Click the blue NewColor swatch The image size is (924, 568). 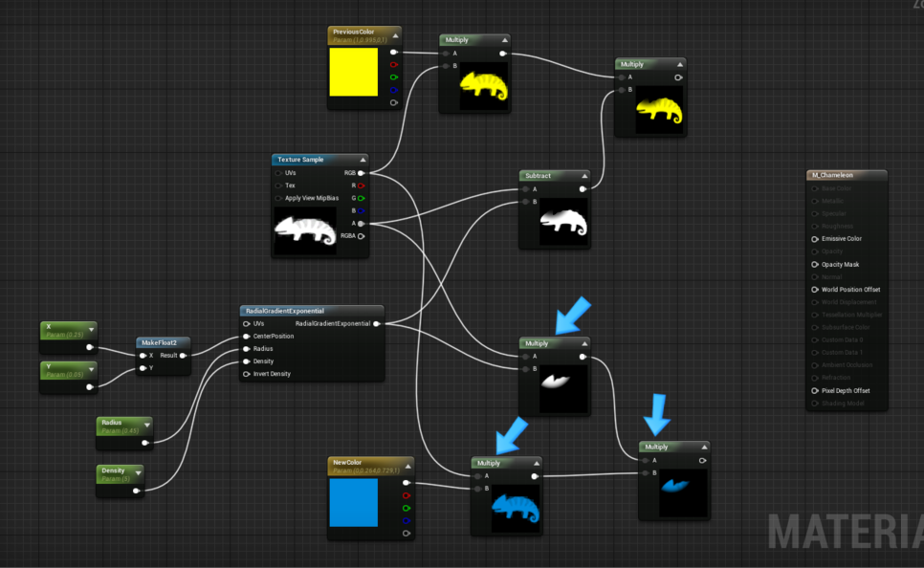pyautogui.click(x=354, y=503)
